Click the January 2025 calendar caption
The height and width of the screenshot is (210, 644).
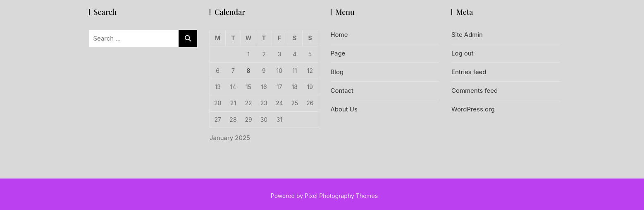[230, 138]
